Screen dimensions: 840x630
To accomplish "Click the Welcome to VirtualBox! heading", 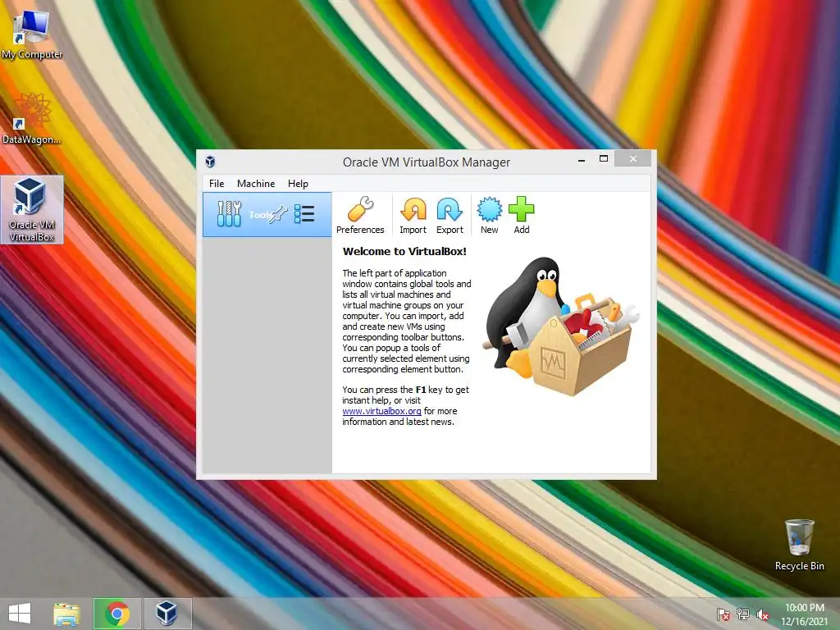I will 404,251.
